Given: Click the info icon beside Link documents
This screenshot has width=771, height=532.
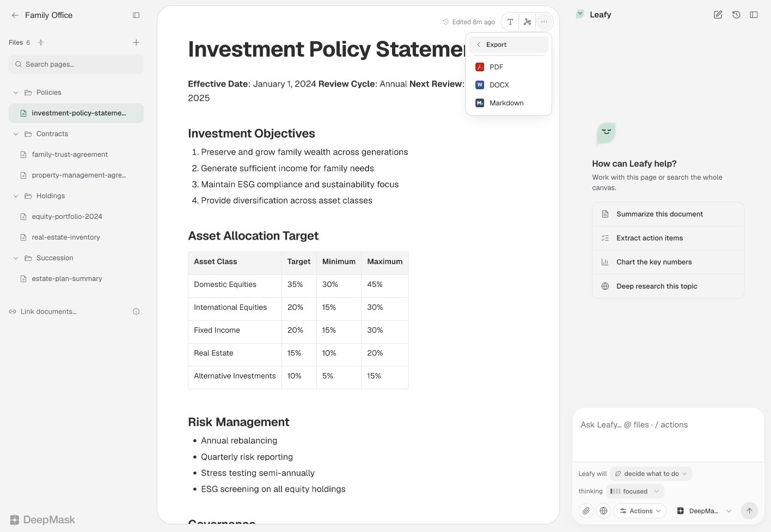Looking at the screenshot, I should click(x=136, y=311).
